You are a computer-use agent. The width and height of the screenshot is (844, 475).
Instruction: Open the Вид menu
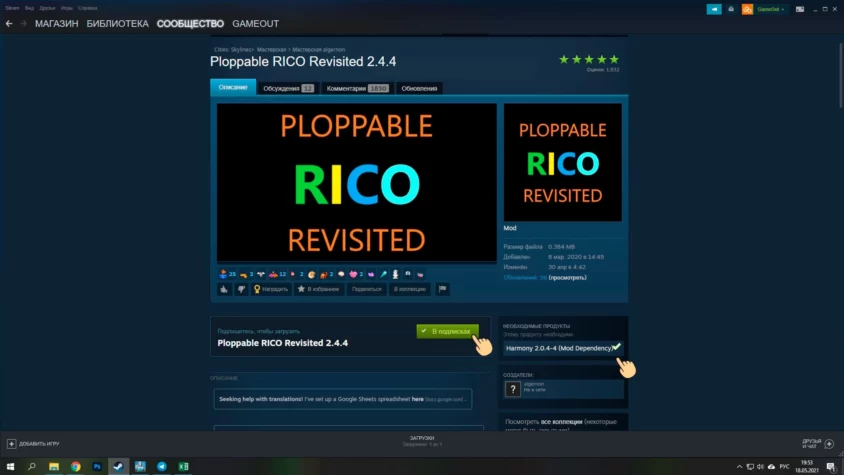(29, 8)
